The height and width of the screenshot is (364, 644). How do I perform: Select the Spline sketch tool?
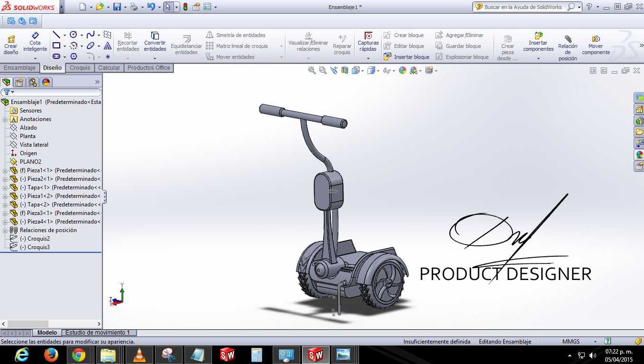pyautogui.click(x=91, y=35)
